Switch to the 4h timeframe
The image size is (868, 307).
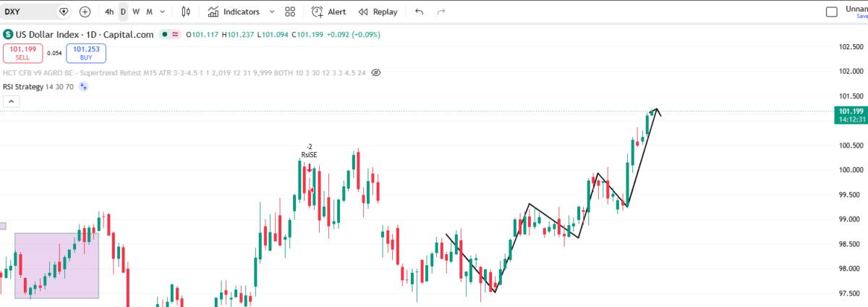(109, 12)
